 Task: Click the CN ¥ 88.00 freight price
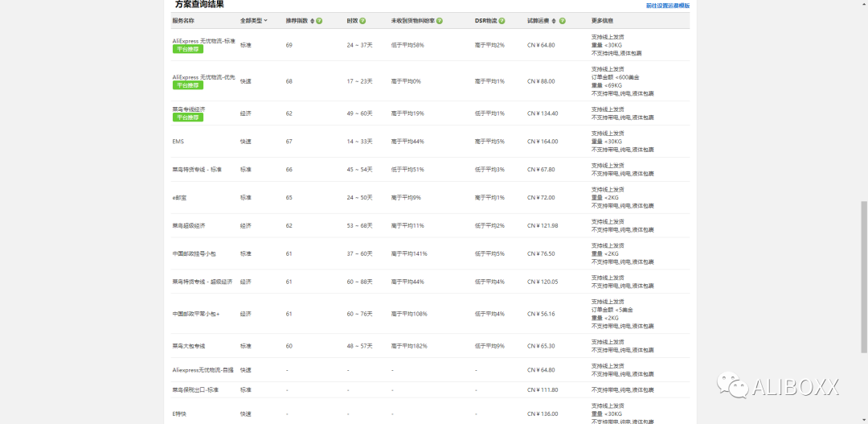tap(541, 81)
